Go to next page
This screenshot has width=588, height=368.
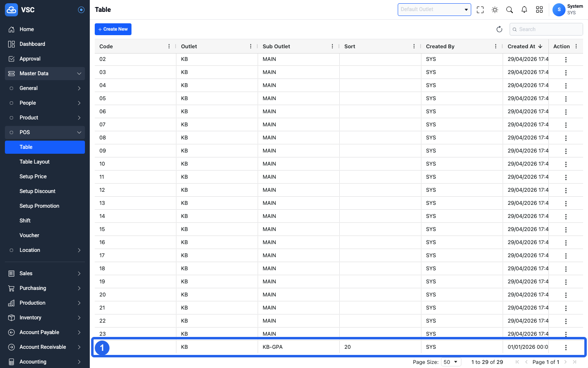(566, 362)
